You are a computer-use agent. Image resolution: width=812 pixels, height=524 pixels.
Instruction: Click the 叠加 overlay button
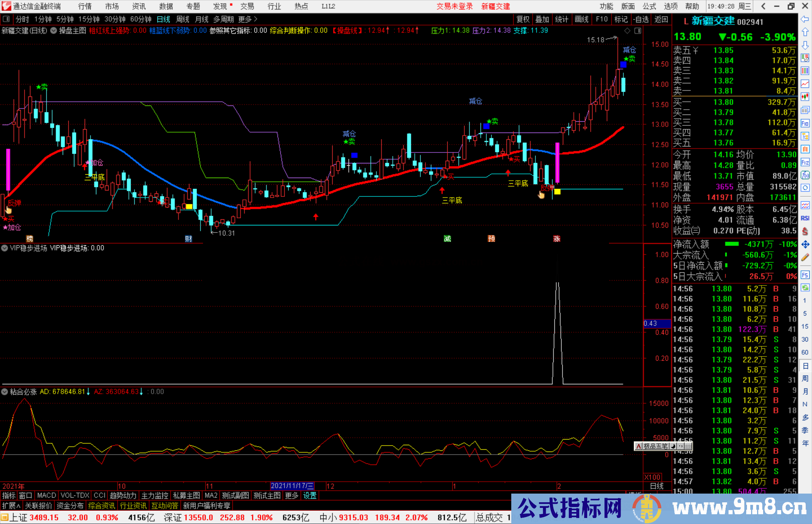[x=542, y=19]
